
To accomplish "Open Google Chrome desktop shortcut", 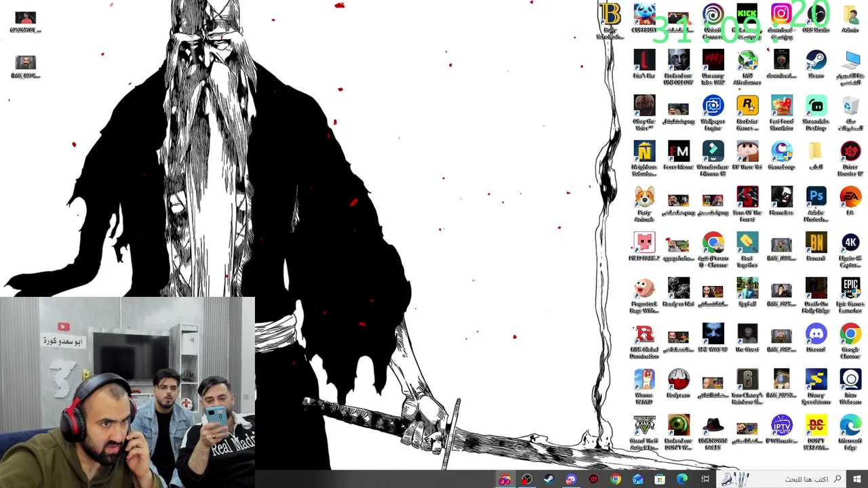I will (850, 340).
